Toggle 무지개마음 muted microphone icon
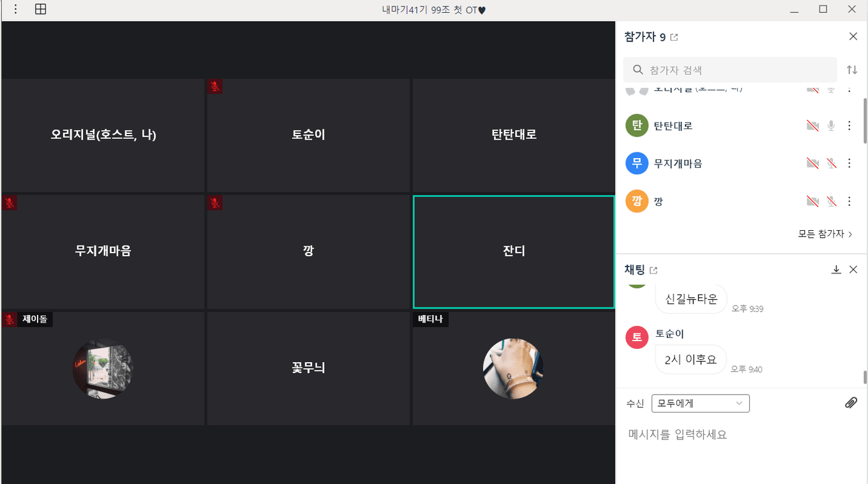The height and width of the screenshot is (484, 868). click(831, 163)
